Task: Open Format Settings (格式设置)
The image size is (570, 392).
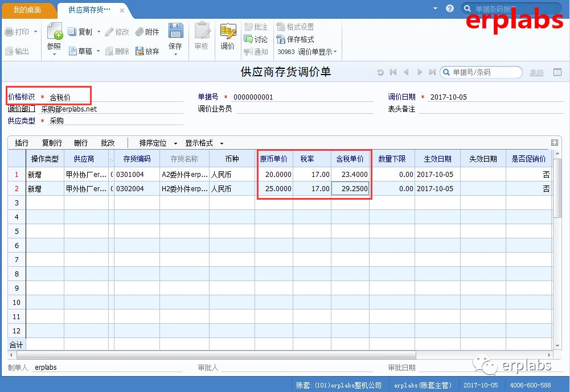Action: [x=295, y=27]
